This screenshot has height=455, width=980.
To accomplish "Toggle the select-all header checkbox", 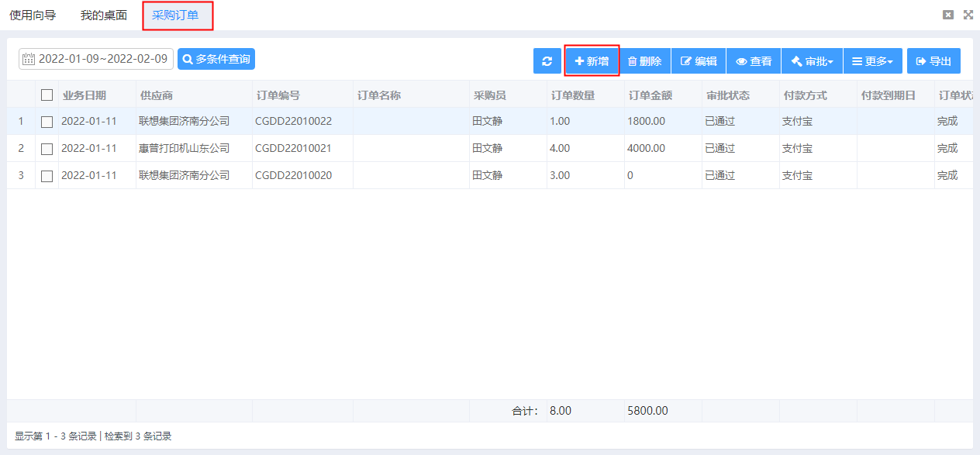I will tap(47, 95).
